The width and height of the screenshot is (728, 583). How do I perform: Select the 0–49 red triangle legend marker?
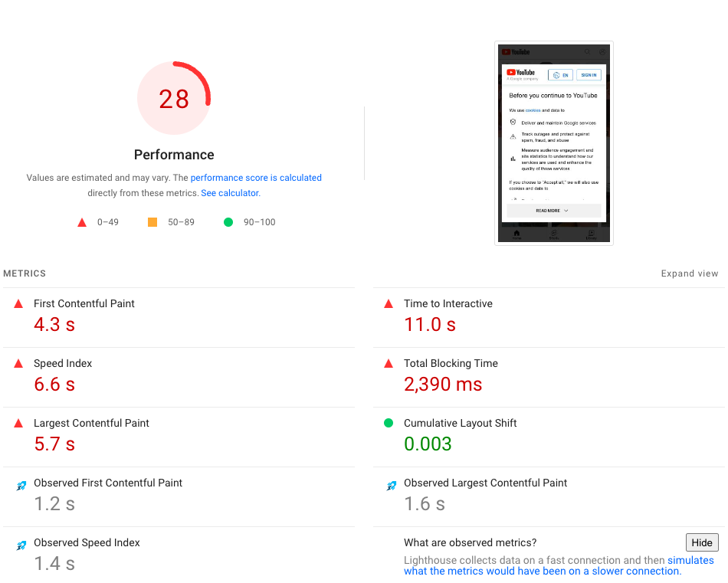pos(82,221)
